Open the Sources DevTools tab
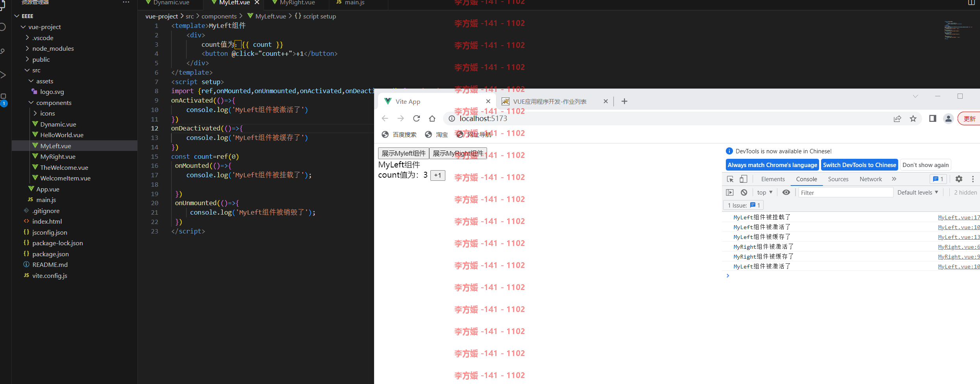The image size is (980, 384). pos(838,179)
